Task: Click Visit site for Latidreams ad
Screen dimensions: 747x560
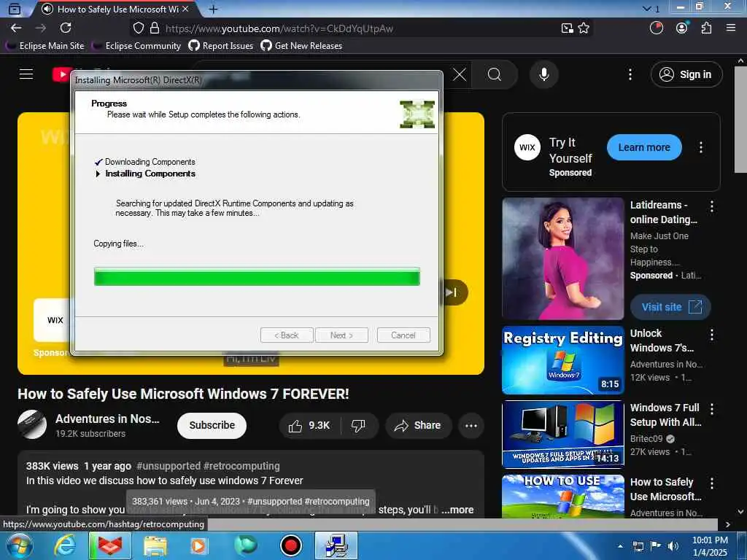Action: pyautogui.click(x=670, y=307)
